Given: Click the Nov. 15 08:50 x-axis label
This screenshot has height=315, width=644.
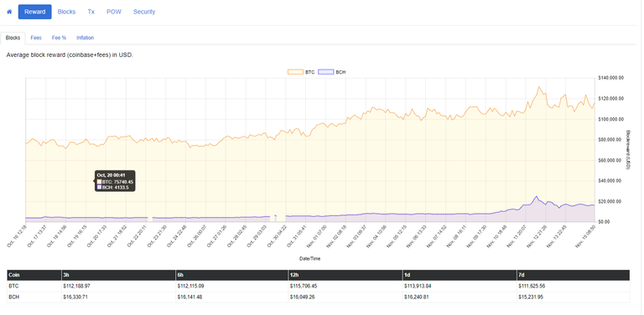Looking at the screenshot, I should pyautogui.click(x=585, y=236).
